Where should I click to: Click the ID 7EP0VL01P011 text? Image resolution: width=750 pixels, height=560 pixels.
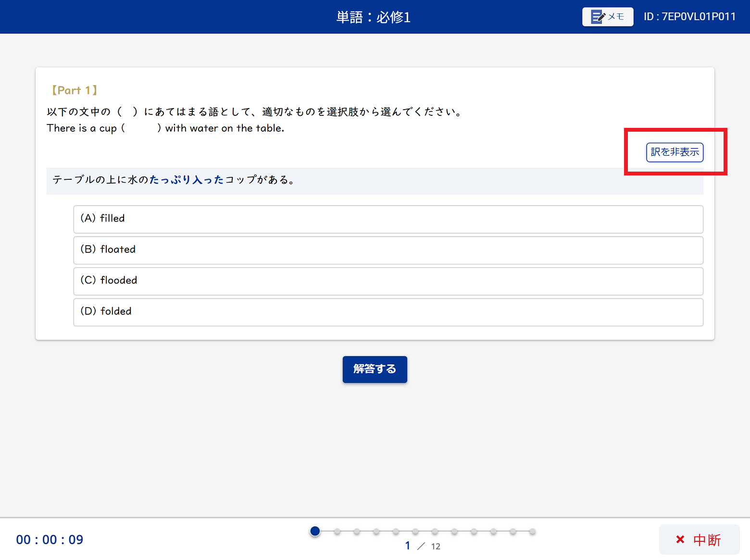pos(689,17)
